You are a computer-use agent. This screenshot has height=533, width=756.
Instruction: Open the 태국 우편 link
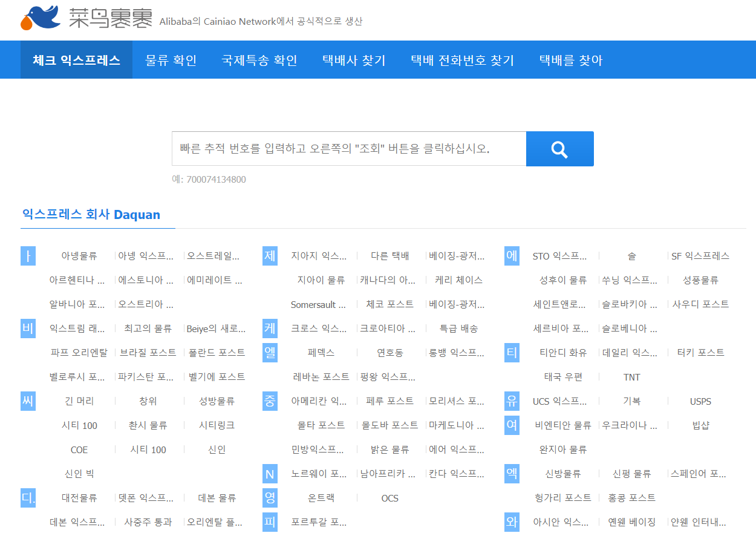(563, 377)
